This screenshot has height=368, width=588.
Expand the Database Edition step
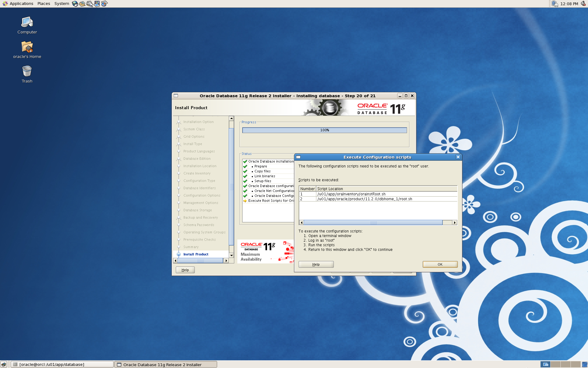[179, 159]
